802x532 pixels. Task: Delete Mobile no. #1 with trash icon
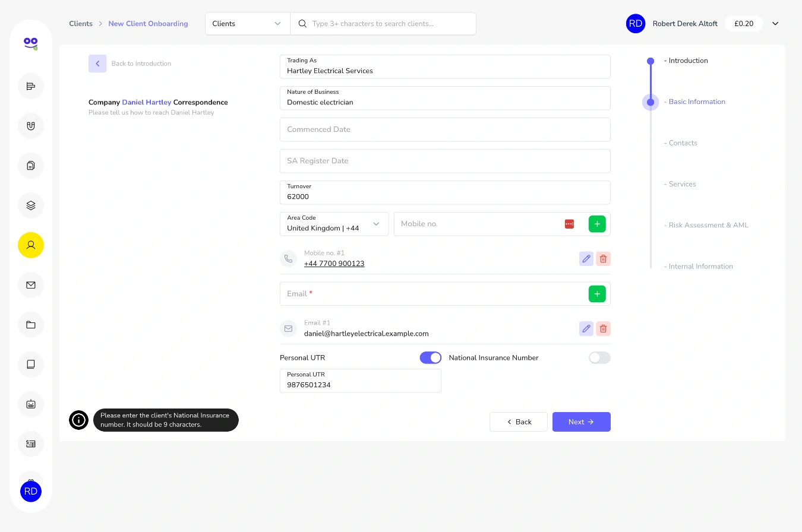click(x=603, y=259)
